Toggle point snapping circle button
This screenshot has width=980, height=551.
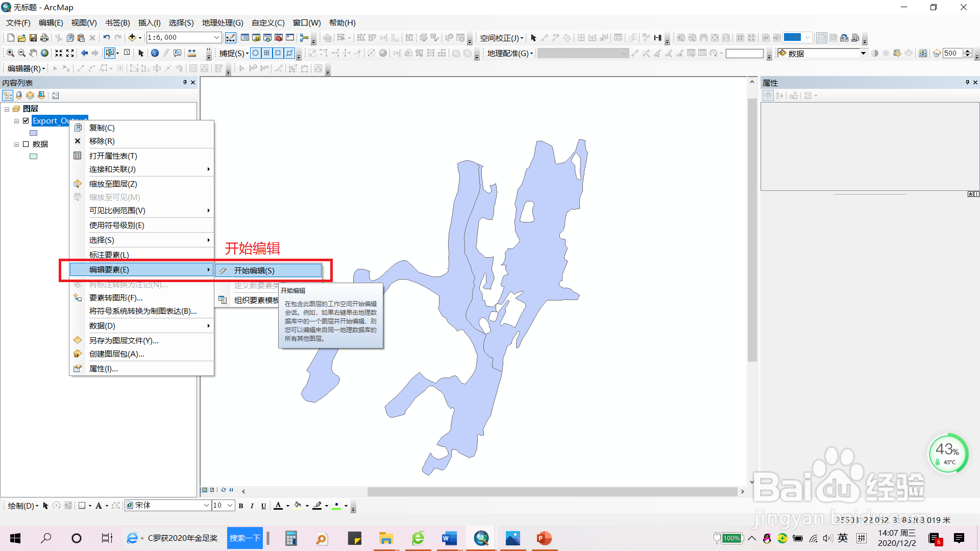coord(256,53)
